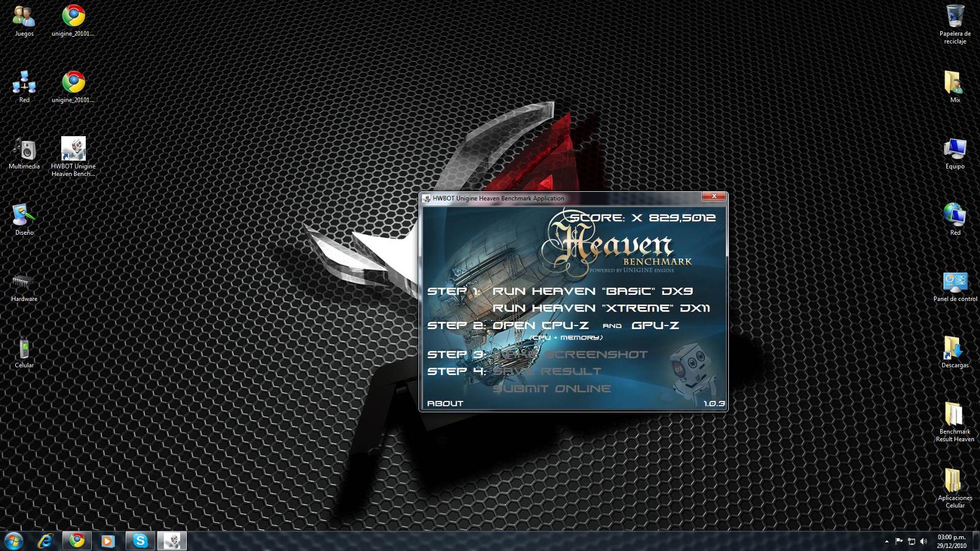Open the Diseño desktop icon

(24, 219)
